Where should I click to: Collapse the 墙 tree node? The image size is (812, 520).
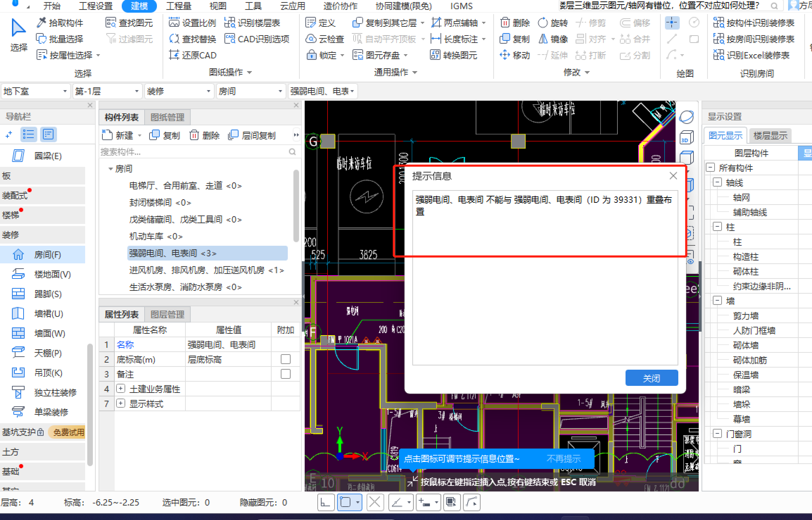click(717, 301)
